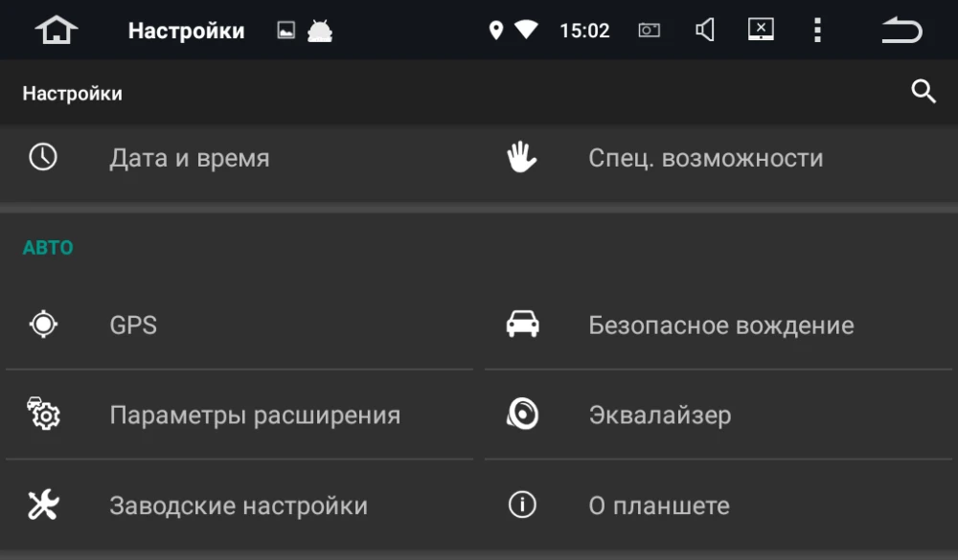Open Заводские настройки
This screenshot has width=958, height=560.
pos(239,505)
